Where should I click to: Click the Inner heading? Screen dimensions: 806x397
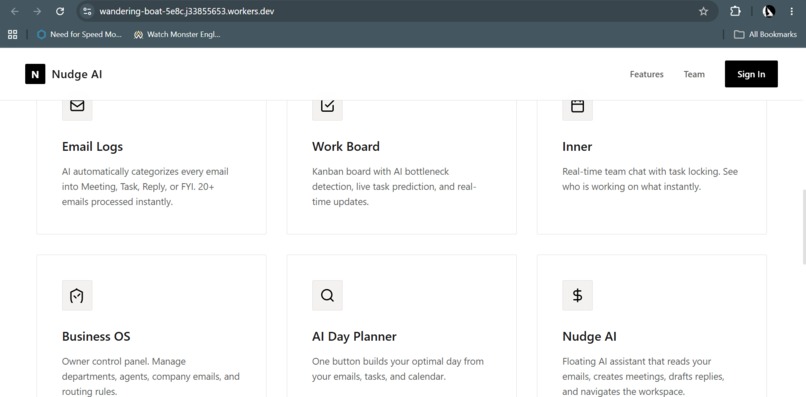pyautogui.click(x=577, y=147)
